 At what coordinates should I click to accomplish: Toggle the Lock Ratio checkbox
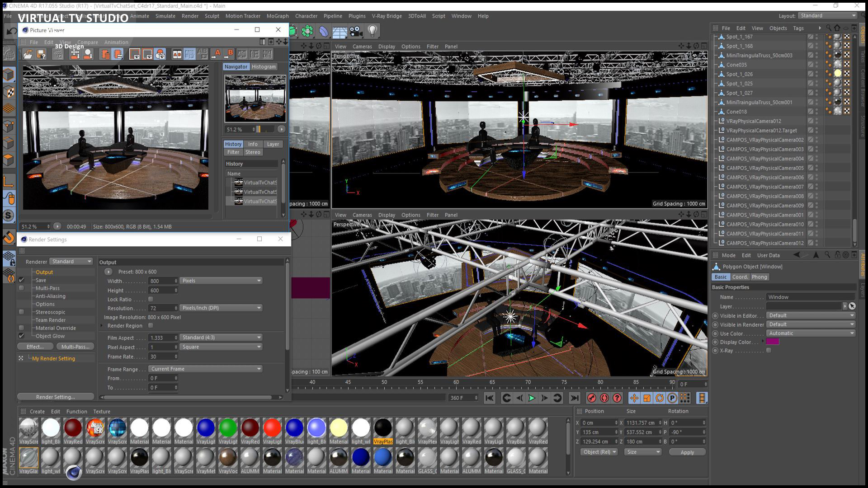[151, 299]
